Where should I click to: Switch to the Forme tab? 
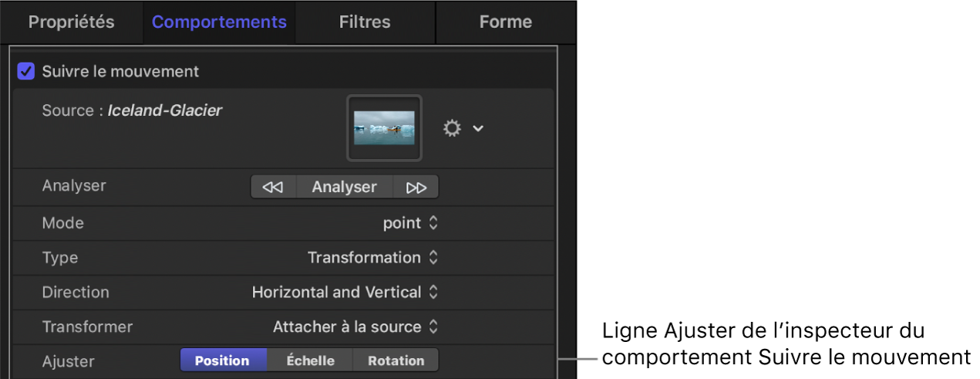pos(505,22)
